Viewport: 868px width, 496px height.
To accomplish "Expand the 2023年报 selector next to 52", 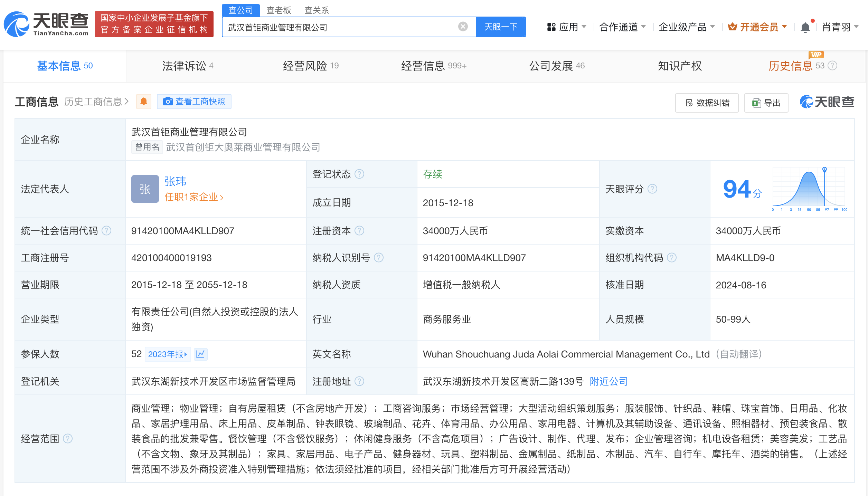I will 168,354.
